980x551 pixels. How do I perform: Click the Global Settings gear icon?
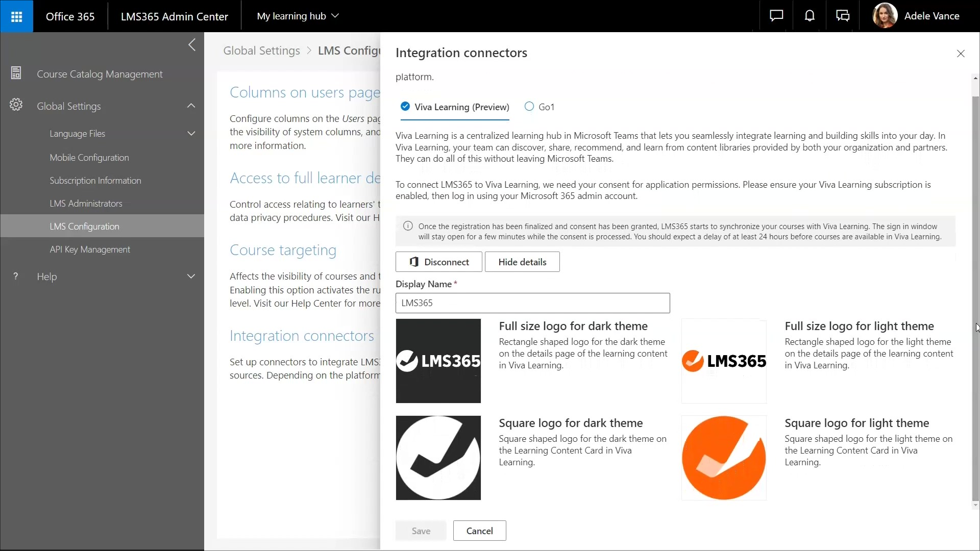click(x=16, y=105)
